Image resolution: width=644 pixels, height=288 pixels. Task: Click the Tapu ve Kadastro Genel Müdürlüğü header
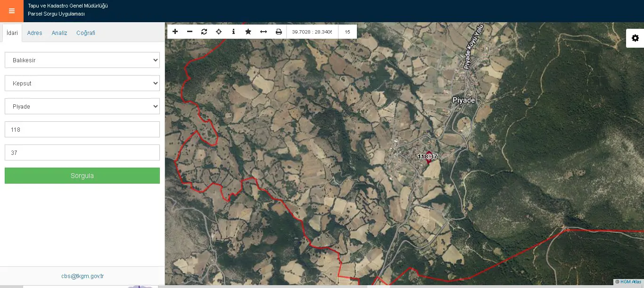tap(68, 6)
